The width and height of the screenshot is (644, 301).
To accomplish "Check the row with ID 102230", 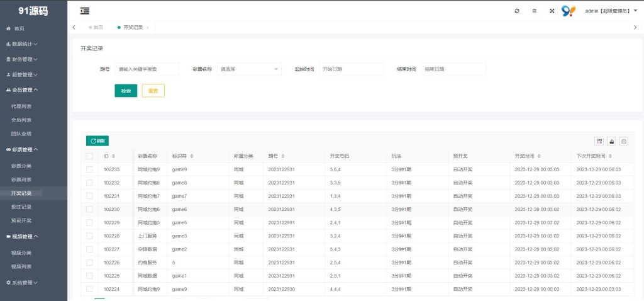I will (x=89, y=209).
